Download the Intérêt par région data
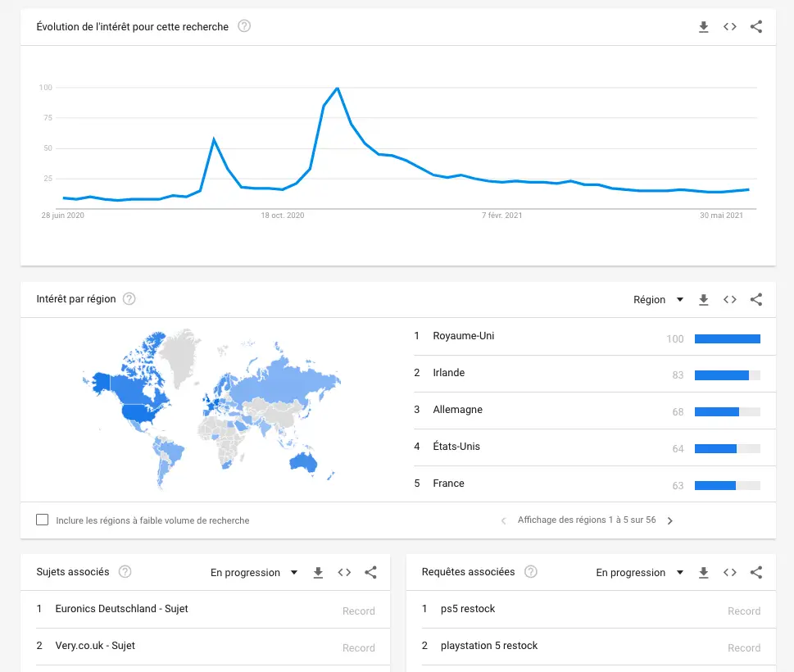 703,300
